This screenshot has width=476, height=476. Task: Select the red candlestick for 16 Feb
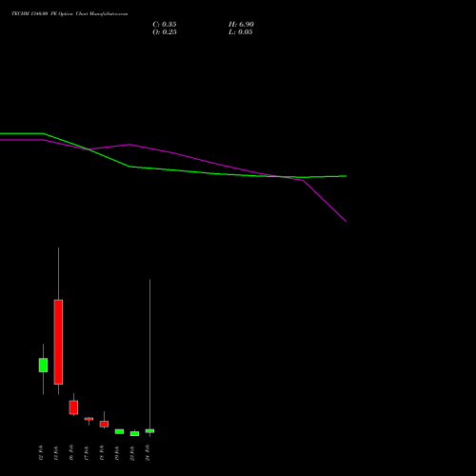[x=73, y=407]
